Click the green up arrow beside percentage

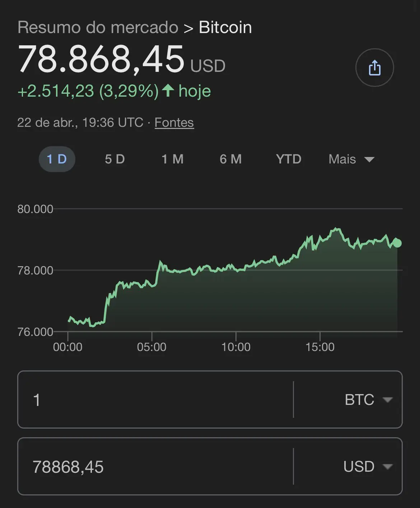(x=168, y=91)
